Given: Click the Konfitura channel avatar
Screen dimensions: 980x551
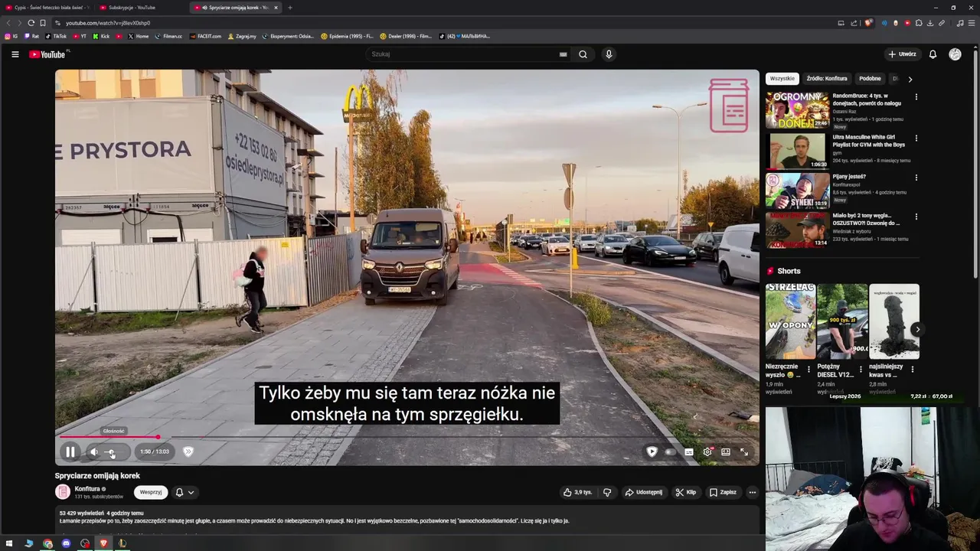Looking at the screenshot, I should tap(63, 492).
